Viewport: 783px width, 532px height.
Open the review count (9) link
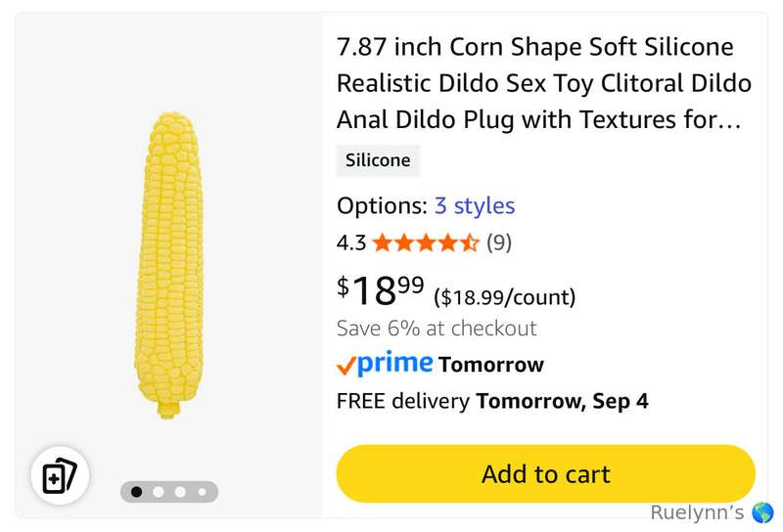[499, 244]
